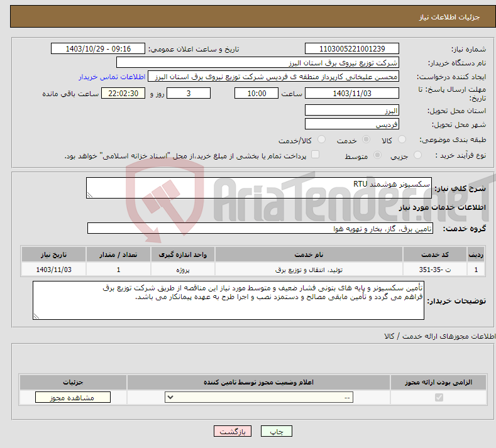
Task: Click the شهر محل تحویل field فردیس
Action: [352, 124]
